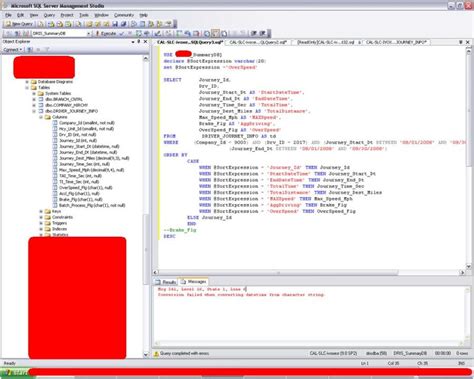Switch to the JOURNEY_INFO editor tab

click(x=396, y=42)
